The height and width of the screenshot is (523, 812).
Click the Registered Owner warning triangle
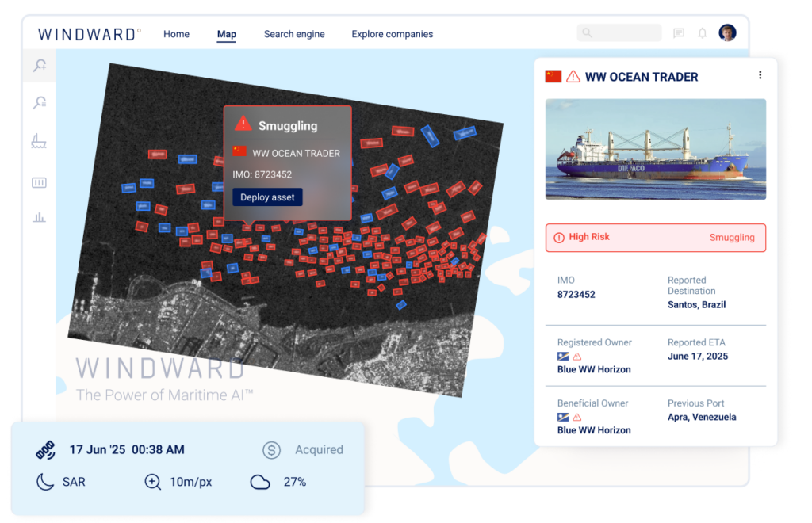pos(577,357)
